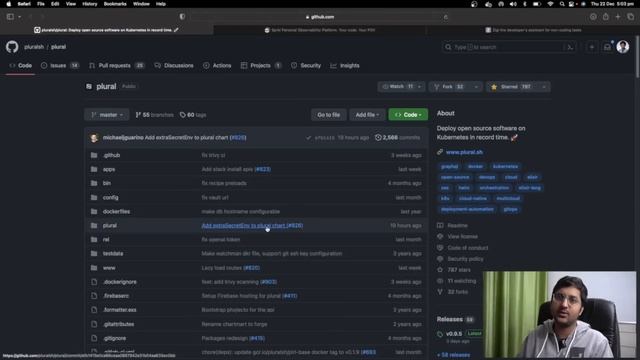This screenshot has width=640, height=360.
Task: Open the 32 forks link
Action: tap(458, 292)
